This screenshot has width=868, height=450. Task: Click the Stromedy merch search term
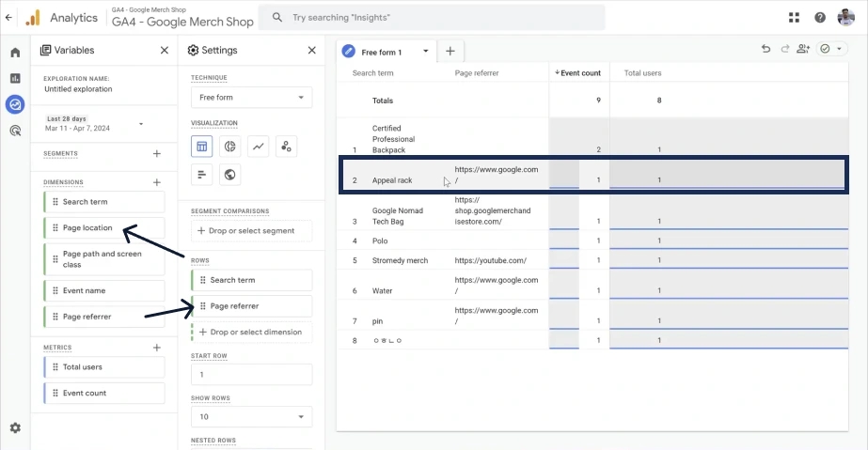[x=400, y=260]
